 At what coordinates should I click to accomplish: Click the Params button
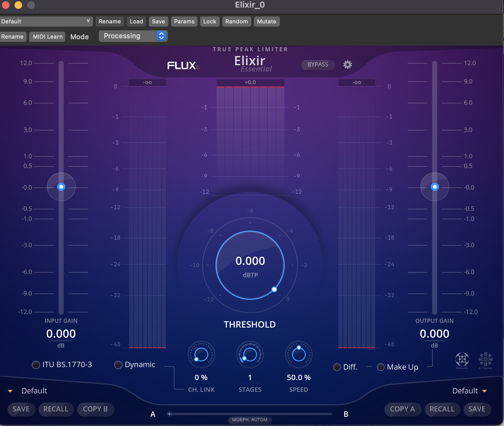[184, 22]
